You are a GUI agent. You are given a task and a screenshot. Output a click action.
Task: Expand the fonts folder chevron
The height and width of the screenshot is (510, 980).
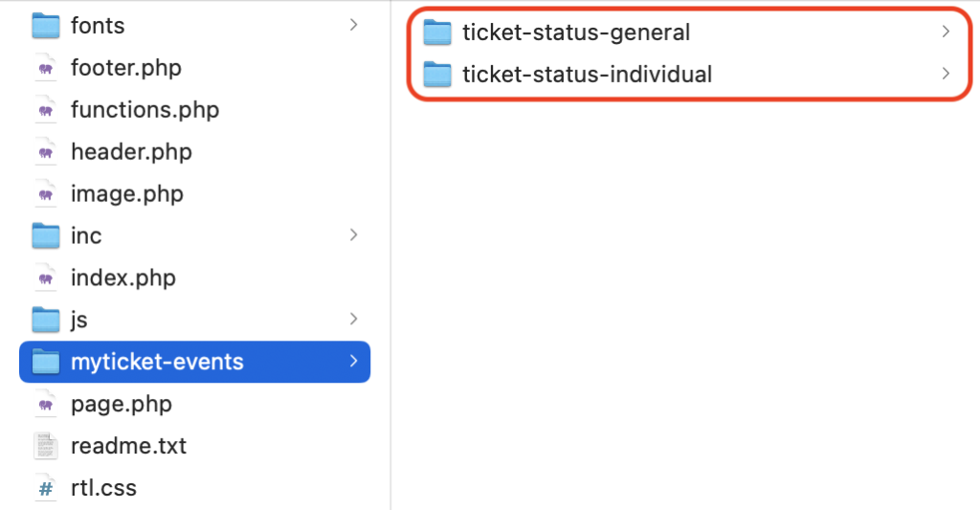coord(354,25)
